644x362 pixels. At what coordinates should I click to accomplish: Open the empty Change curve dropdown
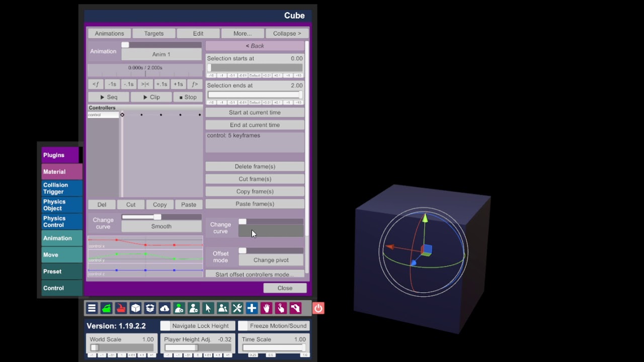(x=271, y=231)
